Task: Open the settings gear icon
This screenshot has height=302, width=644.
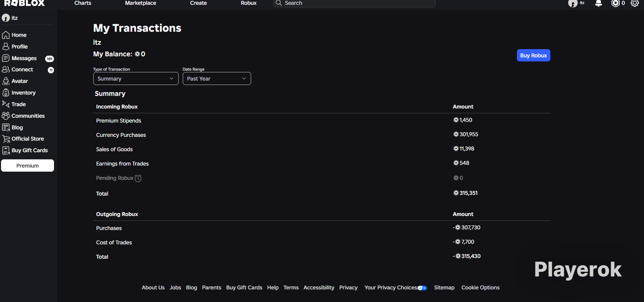Action: click(x=635, y=3)
